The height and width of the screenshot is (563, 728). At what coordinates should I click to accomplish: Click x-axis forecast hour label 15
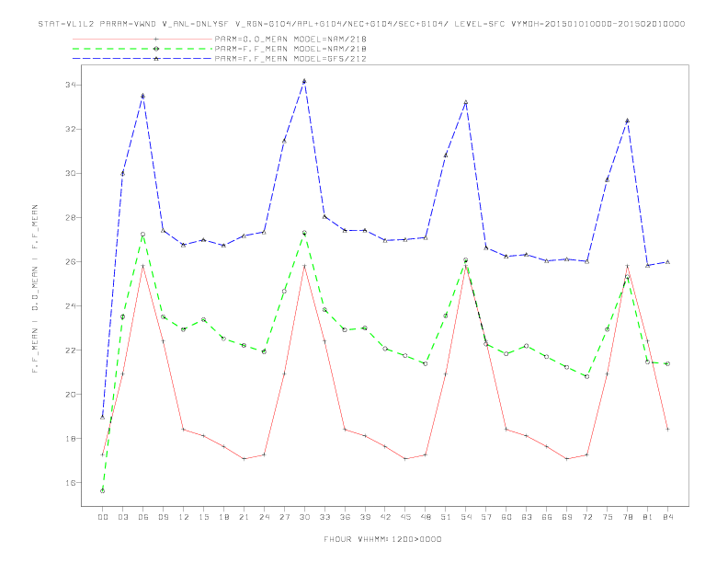click(203, 517)
